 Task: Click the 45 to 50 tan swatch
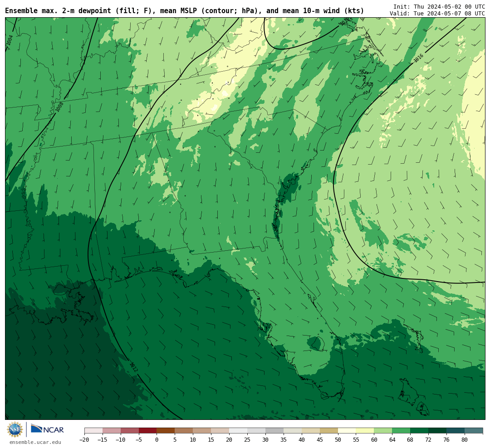[329, 431]
